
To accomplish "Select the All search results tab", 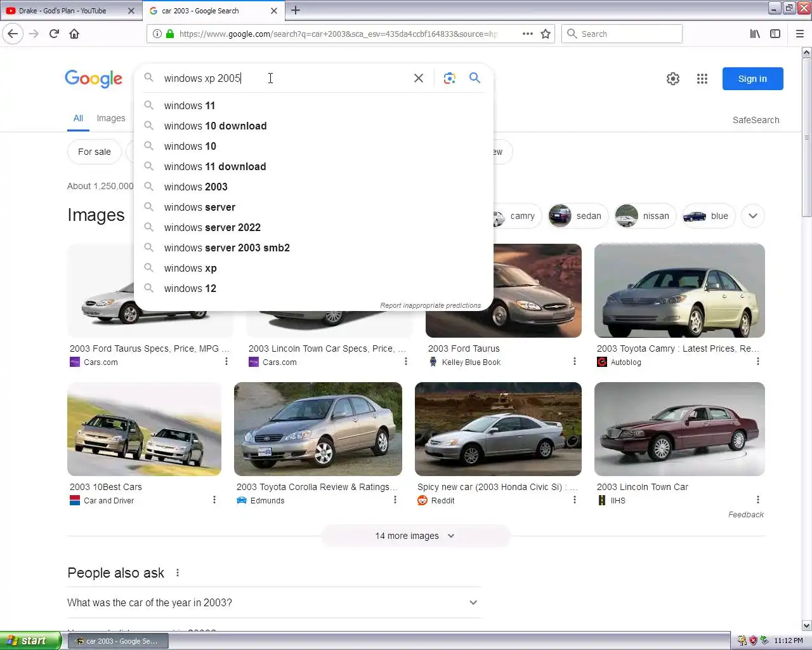I will (78, 118).
